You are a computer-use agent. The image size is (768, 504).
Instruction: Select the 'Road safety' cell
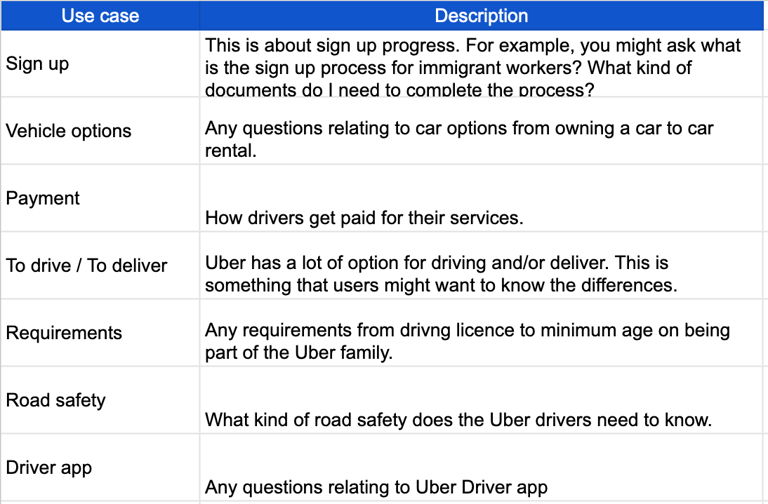(x=100, y=400)
